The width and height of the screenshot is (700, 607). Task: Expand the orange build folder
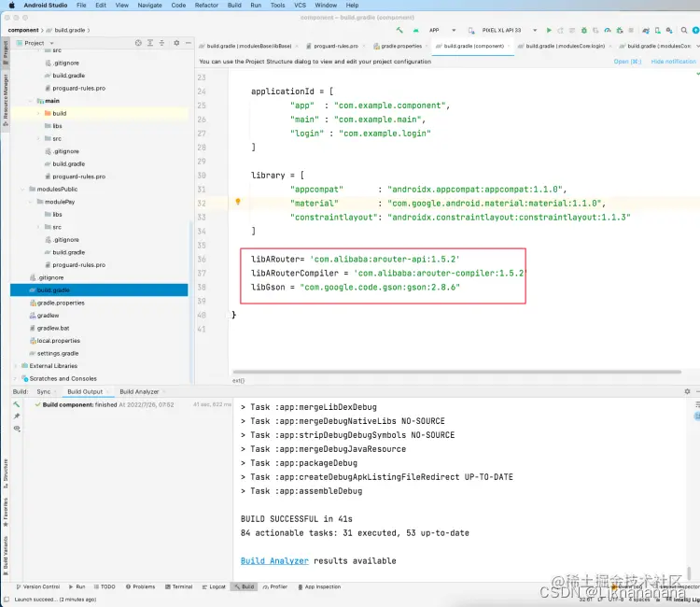[x=39, y=113]
